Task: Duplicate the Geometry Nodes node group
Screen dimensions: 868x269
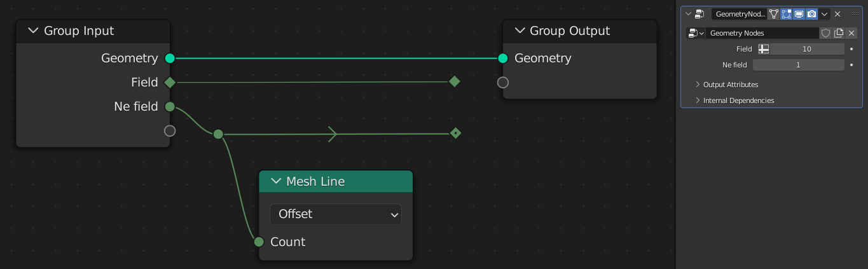Action: click(x=839, y=33)
